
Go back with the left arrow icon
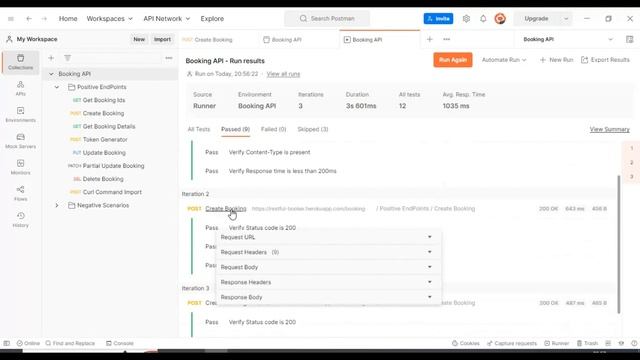point(29,19)
